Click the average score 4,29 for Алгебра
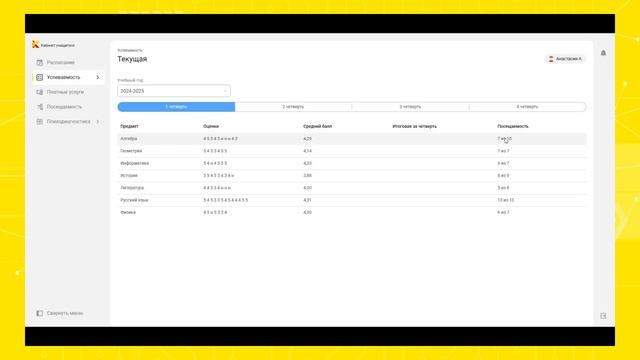The image size is (640, 360). (x=307, y=139)
